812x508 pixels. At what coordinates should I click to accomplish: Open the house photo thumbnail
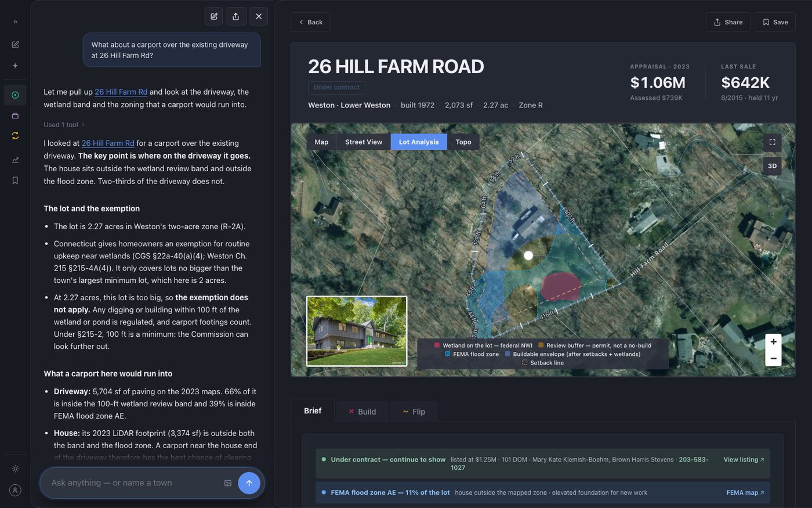tap(357, 331)
